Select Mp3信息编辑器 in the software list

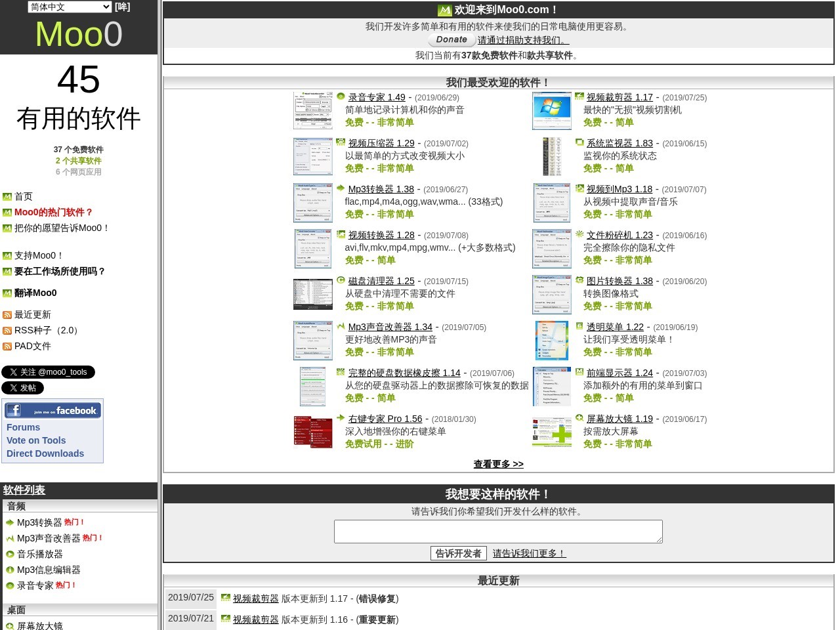coord(49,570)
